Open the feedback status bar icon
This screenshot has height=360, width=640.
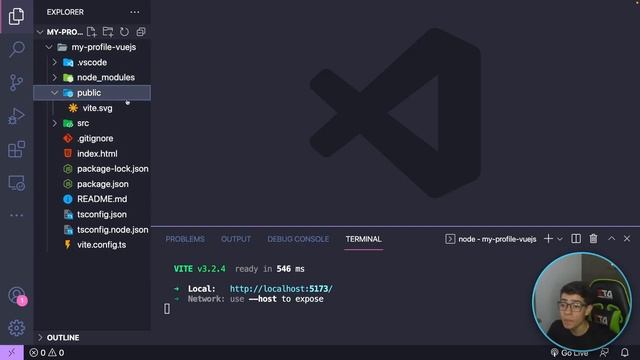604,353
